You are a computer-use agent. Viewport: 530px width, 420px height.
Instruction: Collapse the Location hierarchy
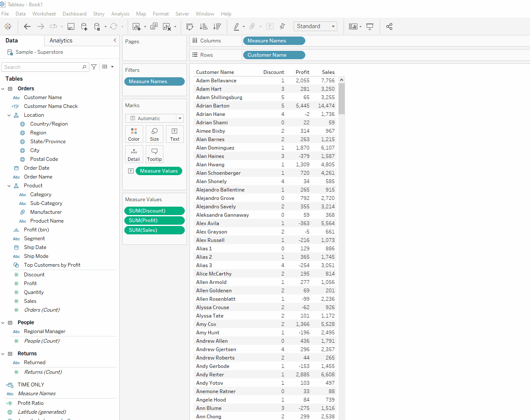[x=9, y=115]
